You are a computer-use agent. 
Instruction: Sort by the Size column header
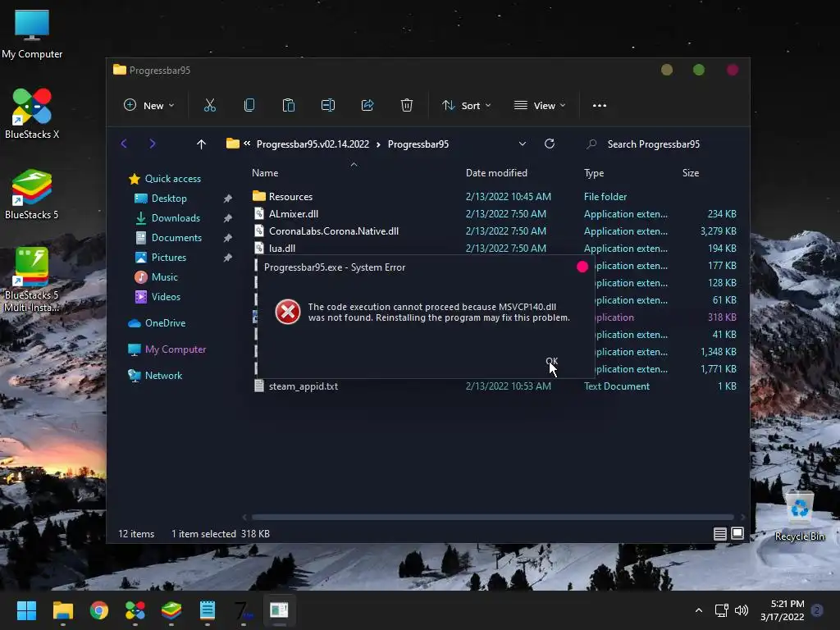691,173
